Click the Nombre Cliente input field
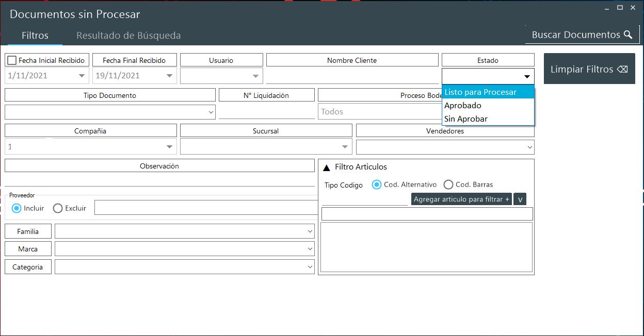Image resolution: width=644 pixels, height=336 pixels. (x=352, y=76)
